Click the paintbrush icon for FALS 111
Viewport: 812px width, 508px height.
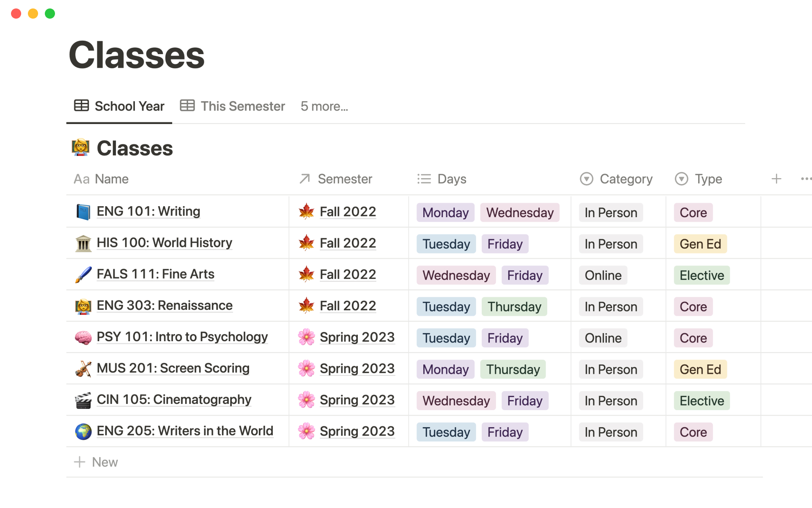(83, 274)
